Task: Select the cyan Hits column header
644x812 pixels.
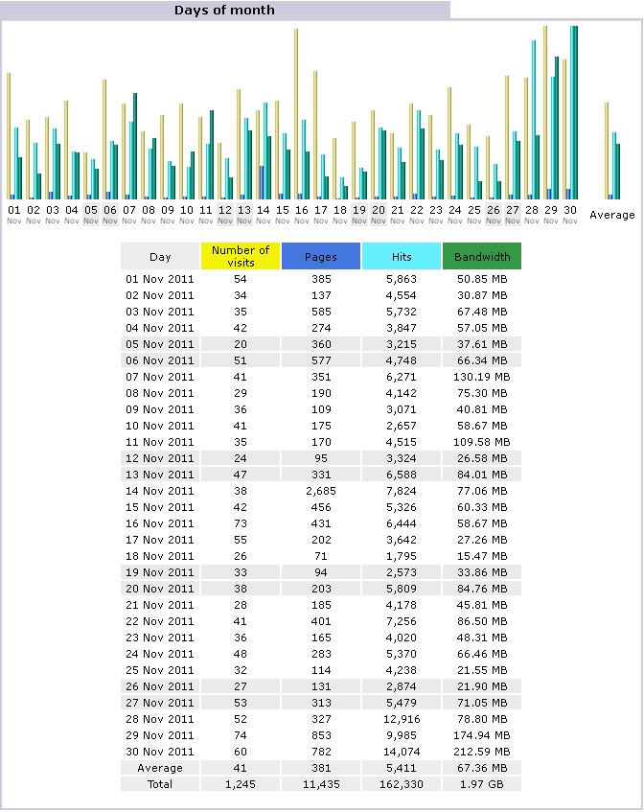Action: pyautogui.click(x=402, y=256)
